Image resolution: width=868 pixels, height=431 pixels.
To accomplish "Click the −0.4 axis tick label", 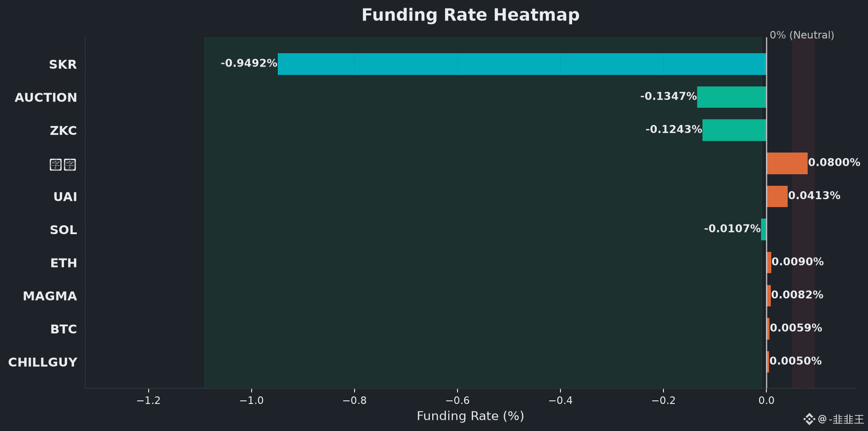I will [560, 401].
